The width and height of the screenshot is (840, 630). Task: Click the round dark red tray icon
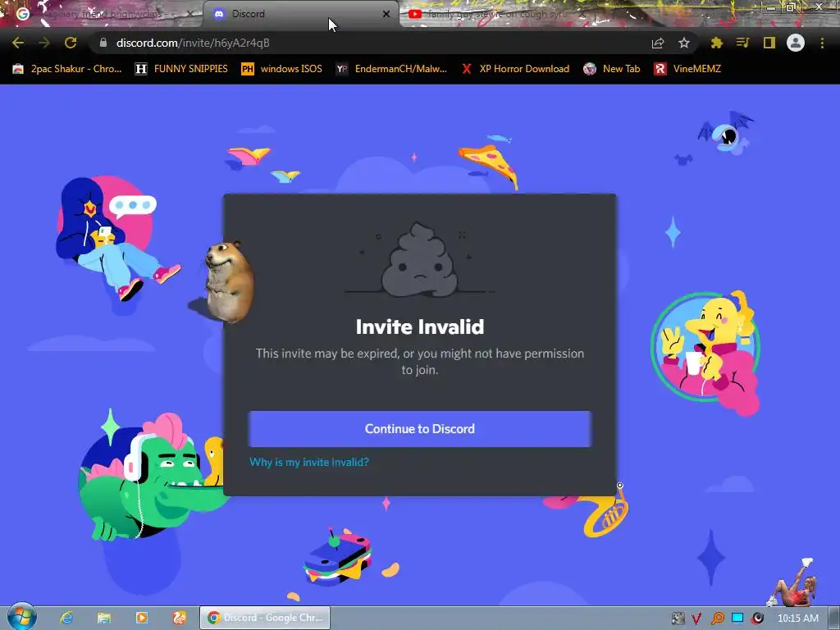[757, 619]
